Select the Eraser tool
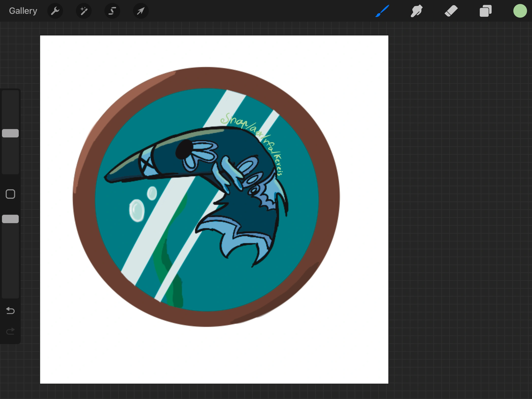The image size is (532, 399). (451, 11)
